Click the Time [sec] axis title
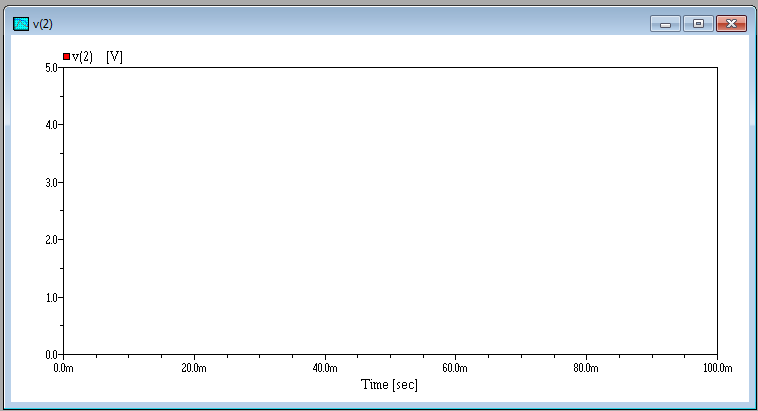758x411 pixels. pyautogui.click(x=389, y=385)
